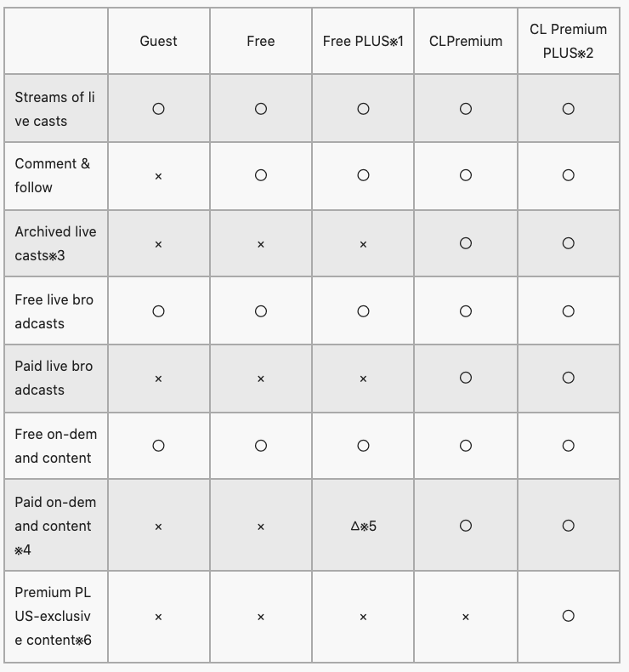Click the triangle ※5 symbol under Free PLUS
The image size is (629, 672).
click(363, 527)
